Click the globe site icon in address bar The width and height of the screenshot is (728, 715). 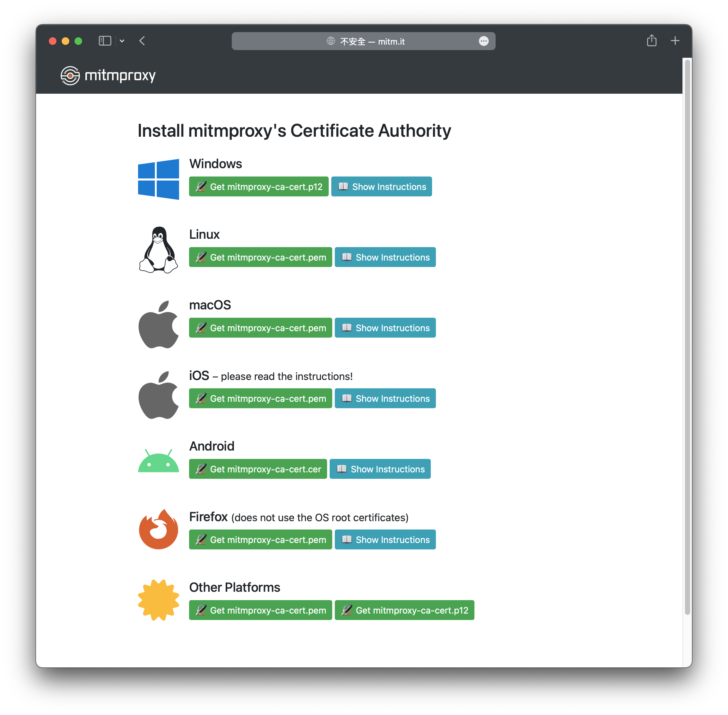331,41
